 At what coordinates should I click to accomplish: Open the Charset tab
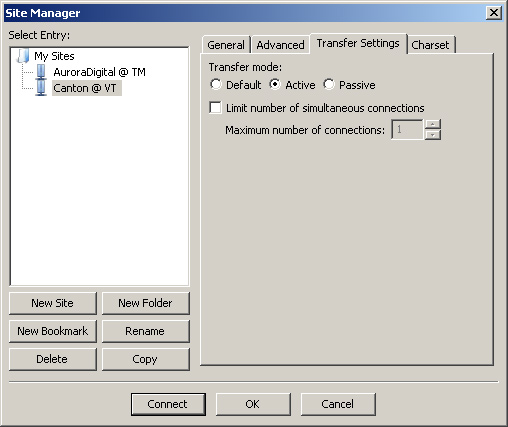[430, 45]
